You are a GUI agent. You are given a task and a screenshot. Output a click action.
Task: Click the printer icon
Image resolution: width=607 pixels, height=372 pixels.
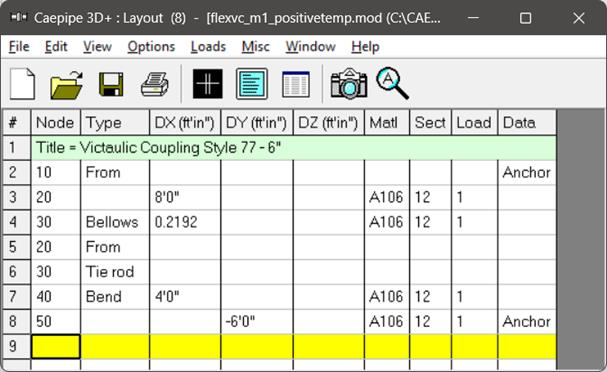pyautogui.click(x=154, y=84)
